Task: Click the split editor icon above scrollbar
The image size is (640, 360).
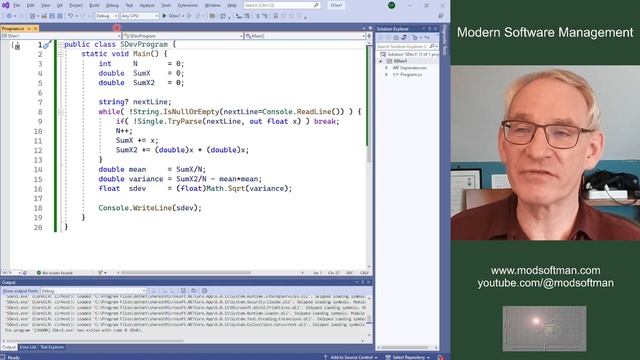Action: (x=369, y=36)
